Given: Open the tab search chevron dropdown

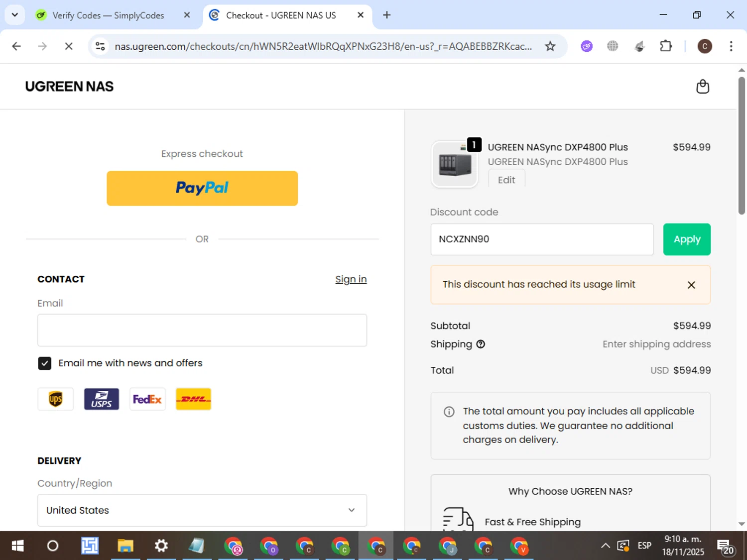Looking at the screenshot, I should pyautogui.click(x=15, y=15).
